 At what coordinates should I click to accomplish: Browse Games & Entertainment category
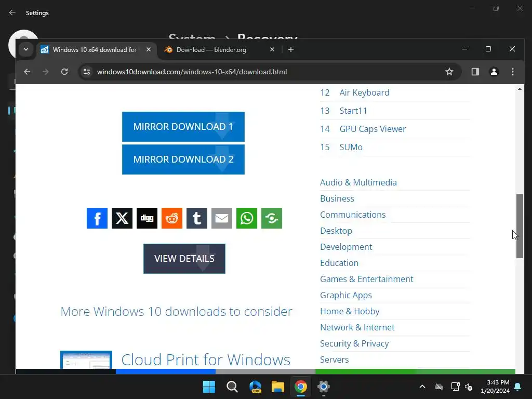coord(366,279)
